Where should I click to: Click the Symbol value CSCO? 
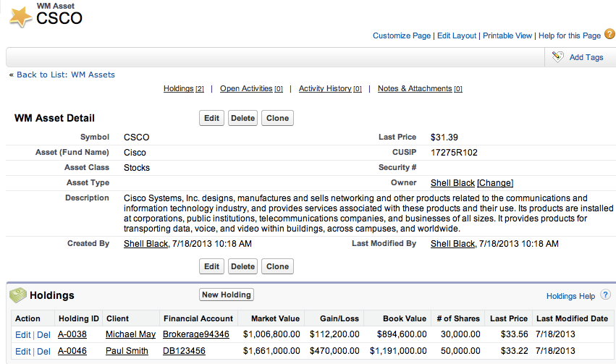[136, 137]
